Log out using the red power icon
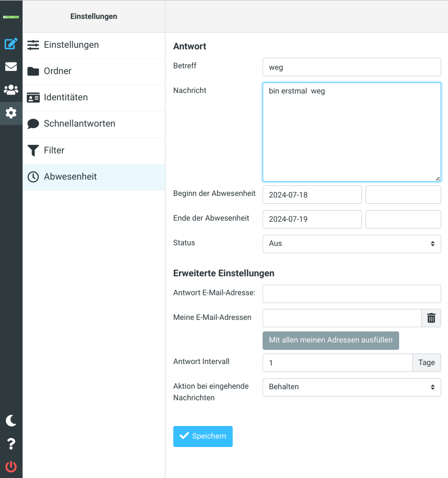Image resolution: width=448 pixels, height=478 pixels. [x=11, y=467]
